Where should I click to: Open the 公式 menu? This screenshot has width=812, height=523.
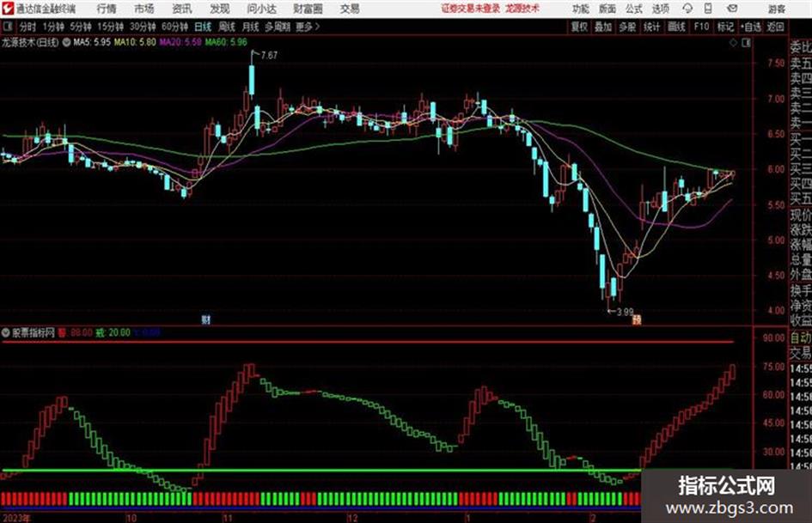point(634,9)
